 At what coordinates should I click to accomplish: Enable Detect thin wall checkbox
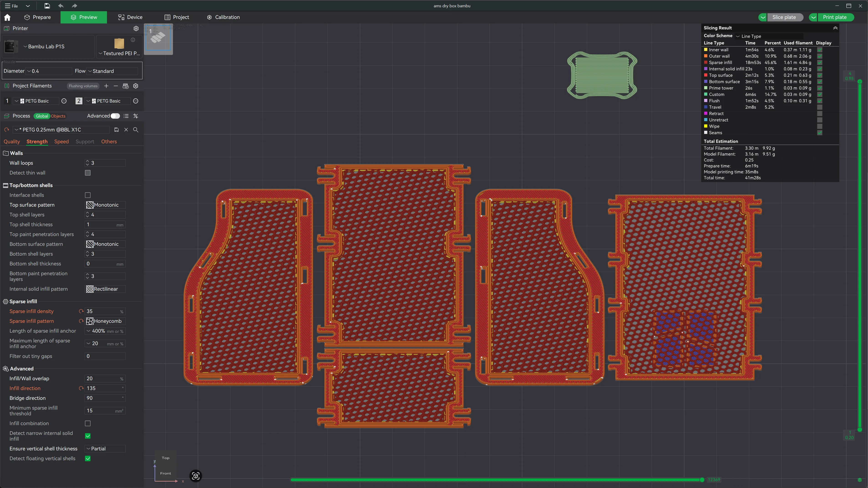[88, 173]
